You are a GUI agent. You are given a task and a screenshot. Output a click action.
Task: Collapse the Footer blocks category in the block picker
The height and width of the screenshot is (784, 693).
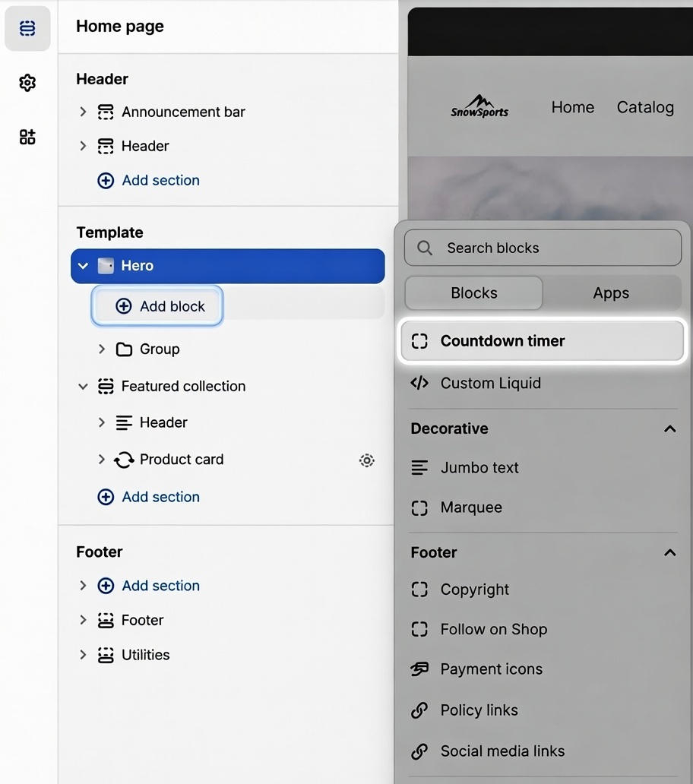[x=669, y=552]
